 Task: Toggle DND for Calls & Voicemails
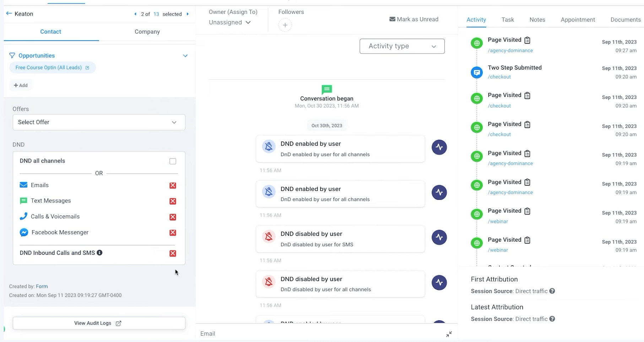pos(173,217)
